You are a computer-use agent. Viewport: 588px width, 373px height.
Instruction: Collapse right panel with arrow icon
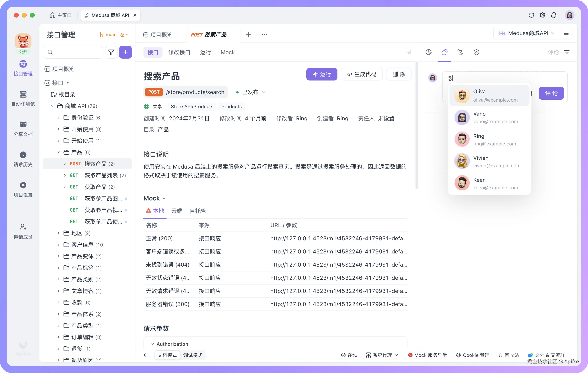[x=408, y=52]
